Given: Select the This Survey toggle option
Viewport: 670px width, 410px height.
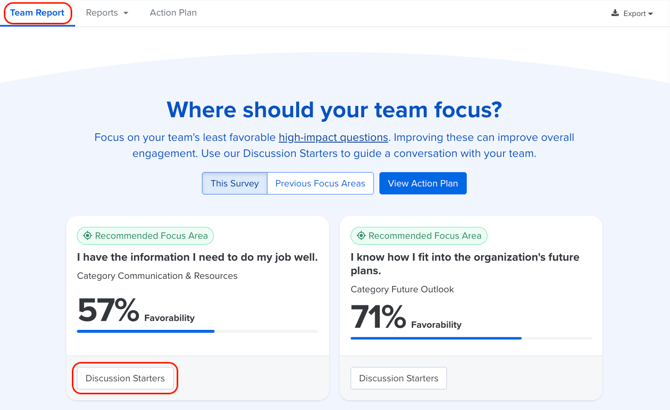Looking at the screenshot, I should 235,183.
